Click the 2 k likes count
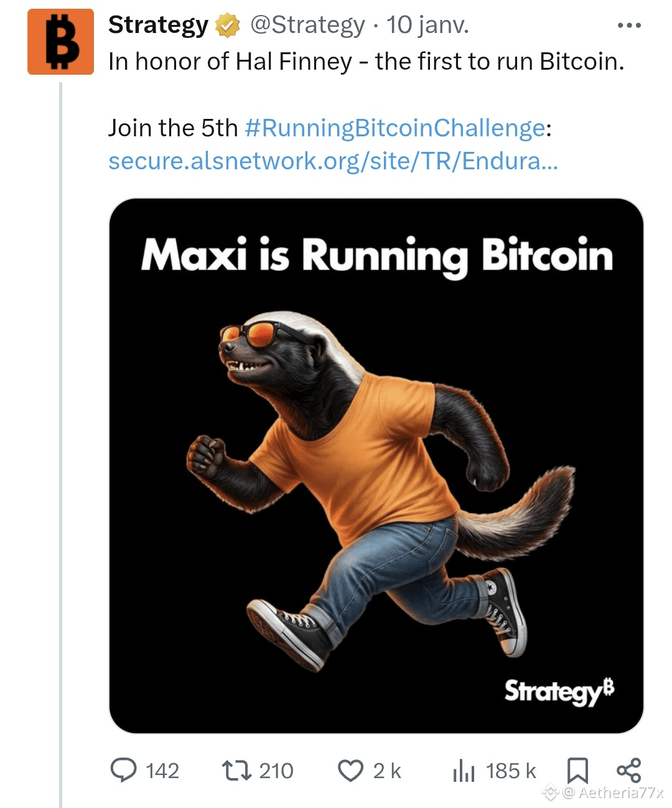The width and height of the screenshot is (672, 808). point(387,771)
